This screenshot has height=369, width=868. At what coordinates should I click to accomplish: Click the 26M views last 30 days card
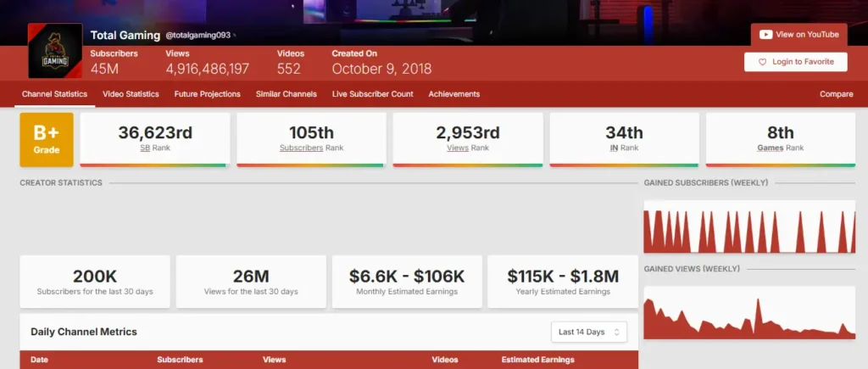(x=251, y=282)
